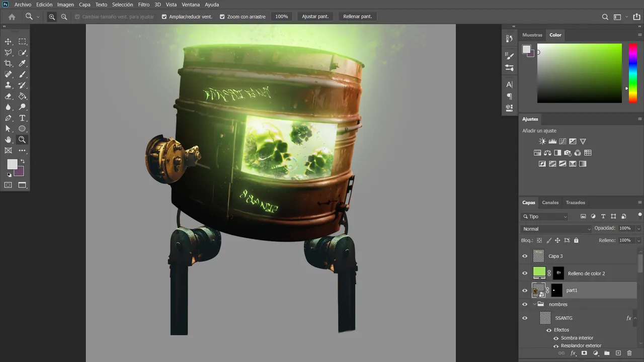Viewport: 644px width, 362px height.
Task: Select the Dodge tool
Action: [22, 107]
